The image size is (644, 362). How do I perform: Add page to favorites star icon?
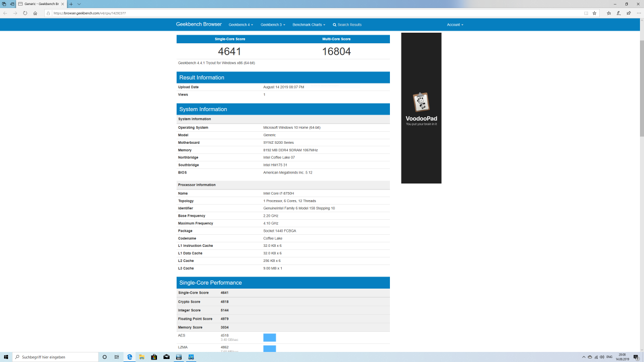click(594, 13)
